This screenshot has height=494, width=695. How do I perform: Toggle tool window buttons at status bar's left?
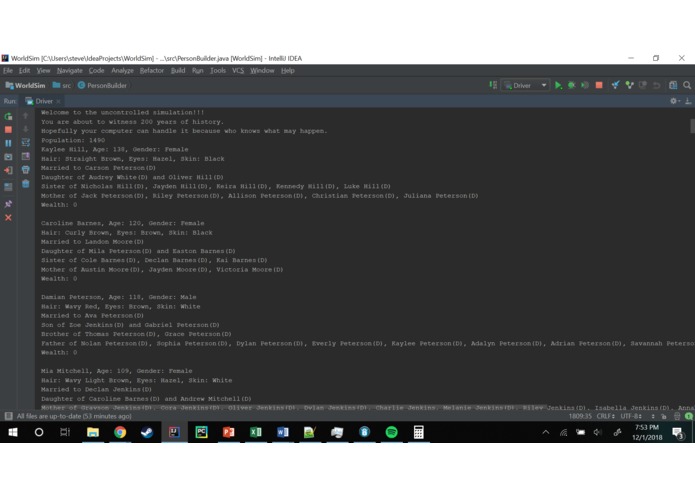tap(8, 416)
